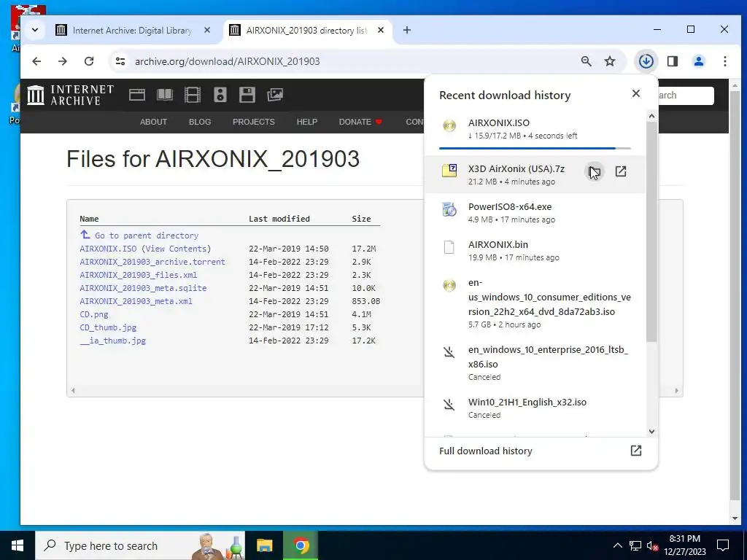Open Chrome side panel icon
This screenshot has height=560, width=747.
(672, 61)
